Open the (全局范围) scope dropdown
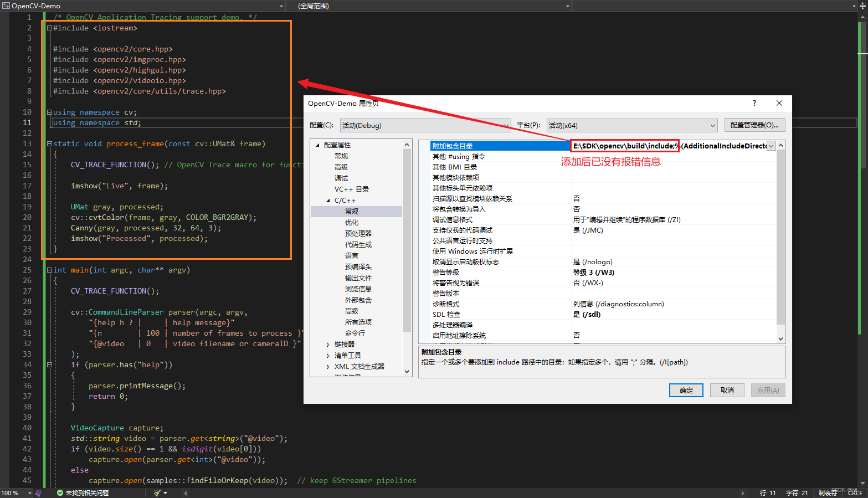Image resolution: width=868 pixels, height=498 pixels. pos(567,6)
